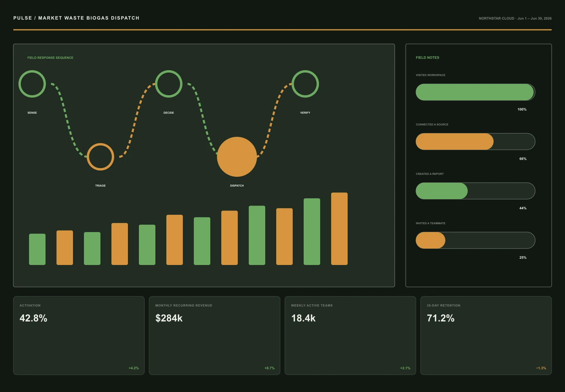The height and width of the screenshot is (392, 565).
Task: Click the TRIAGE step label
Action: tap(100, 185)
